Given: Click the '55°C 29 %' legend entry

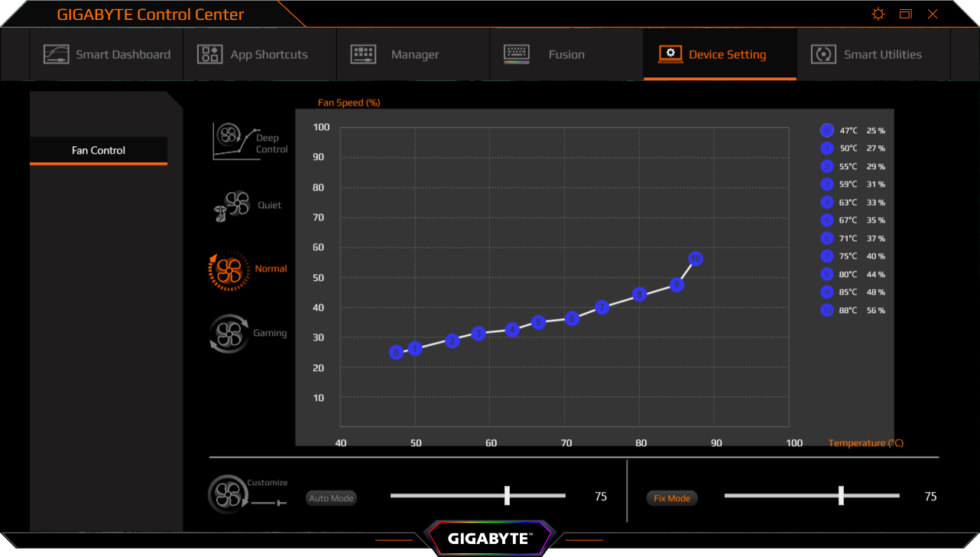Looking at the screenshot, I should 853,167.
